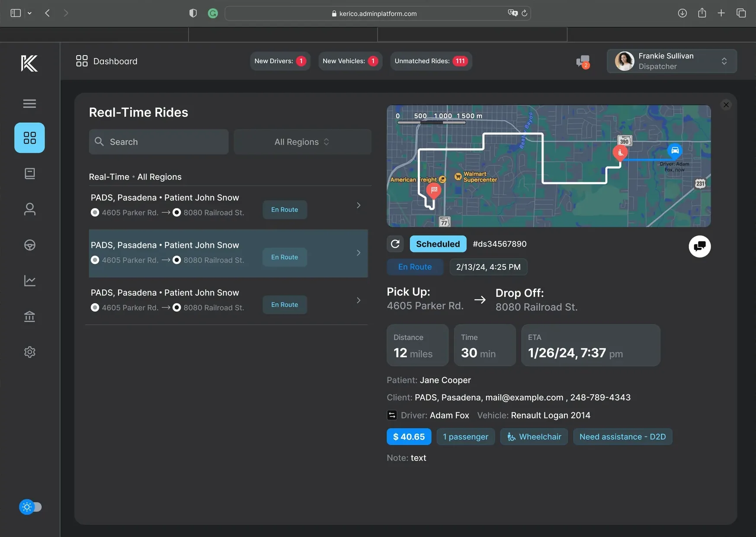Click the privacy shield icon in toolbar

pos(193,13)
